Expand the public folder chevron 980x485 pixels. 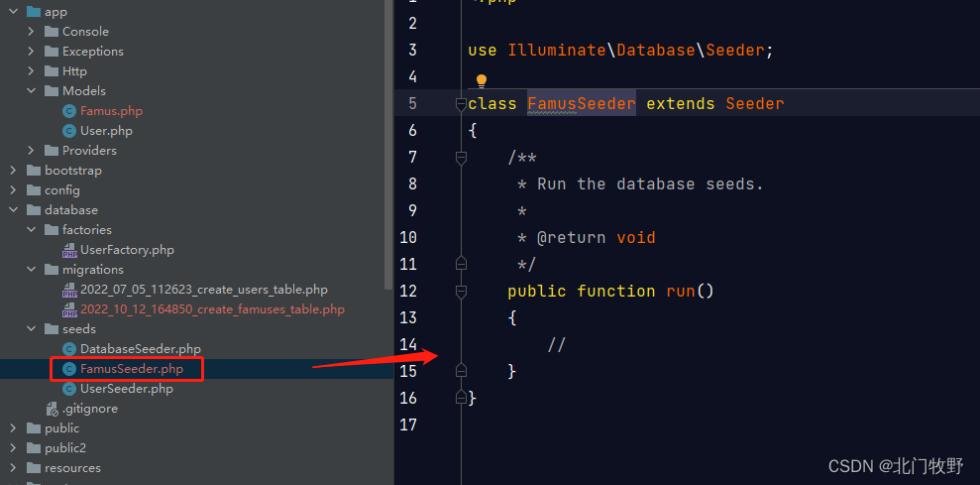click(14, 428)
